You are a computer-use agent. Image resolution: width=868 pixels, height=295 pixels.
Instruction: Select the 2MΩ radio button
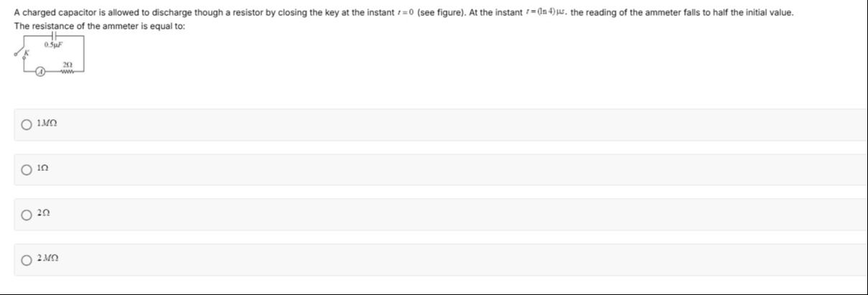(x=27, y=260)
